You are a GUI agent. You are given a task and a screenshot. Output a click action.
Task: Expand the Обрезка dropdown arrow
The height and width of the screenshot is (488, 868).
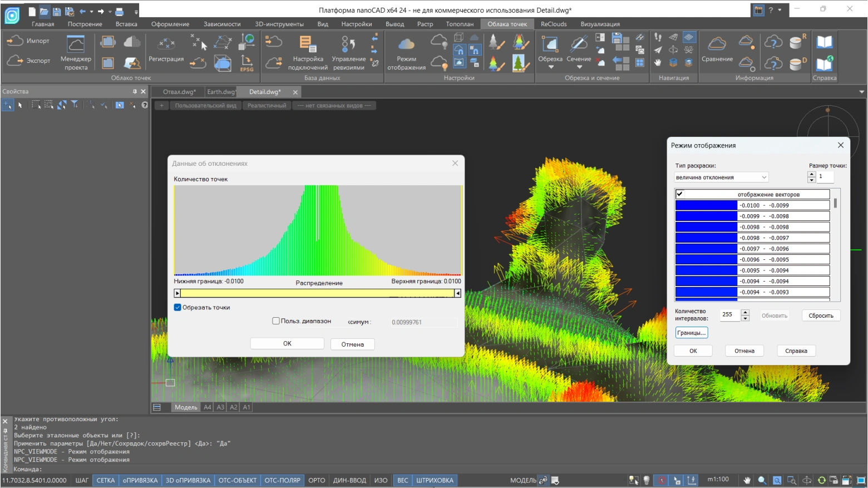(x=551, y=67)
